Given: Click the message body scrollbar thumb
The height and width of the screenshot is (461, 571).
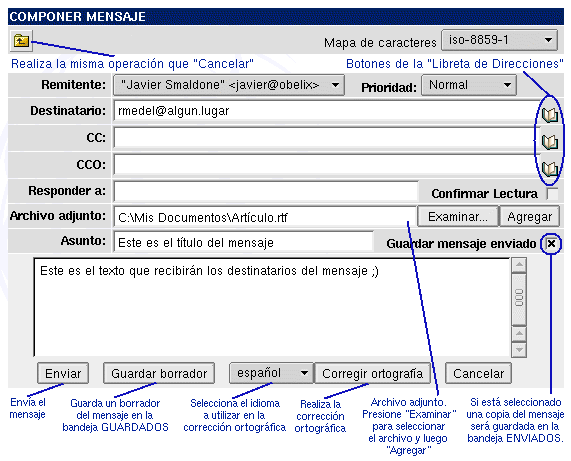Looking at the screenshot, I should tap(519, 299).
